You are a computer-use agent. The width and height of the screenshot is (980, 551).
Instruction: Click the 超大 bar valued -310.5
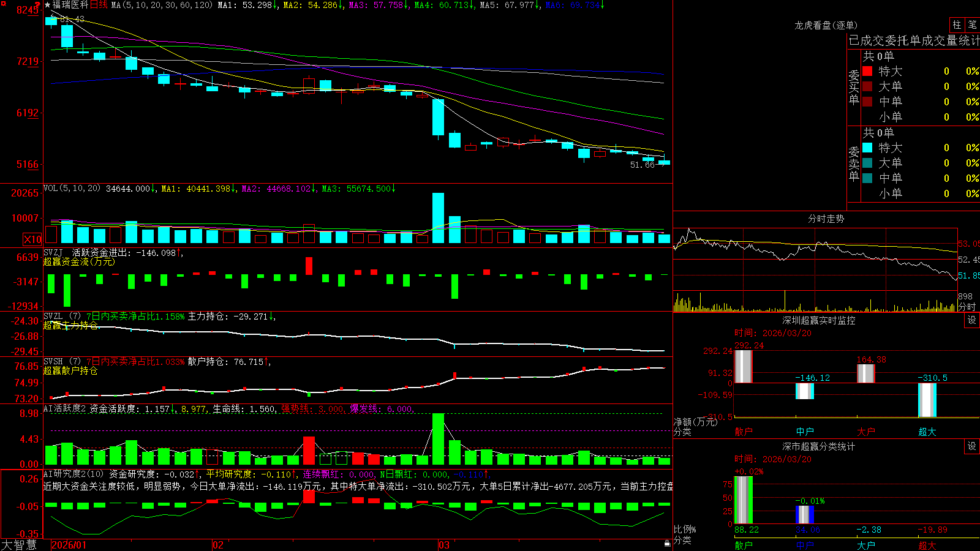tap(927, 400)
